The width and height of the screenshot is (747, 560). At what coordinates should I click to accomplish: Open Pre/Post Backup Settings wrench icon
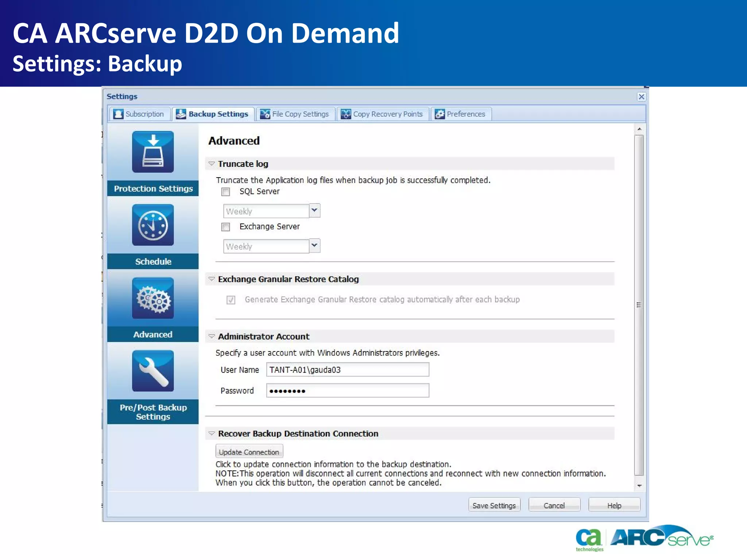(x=153, y=371)
